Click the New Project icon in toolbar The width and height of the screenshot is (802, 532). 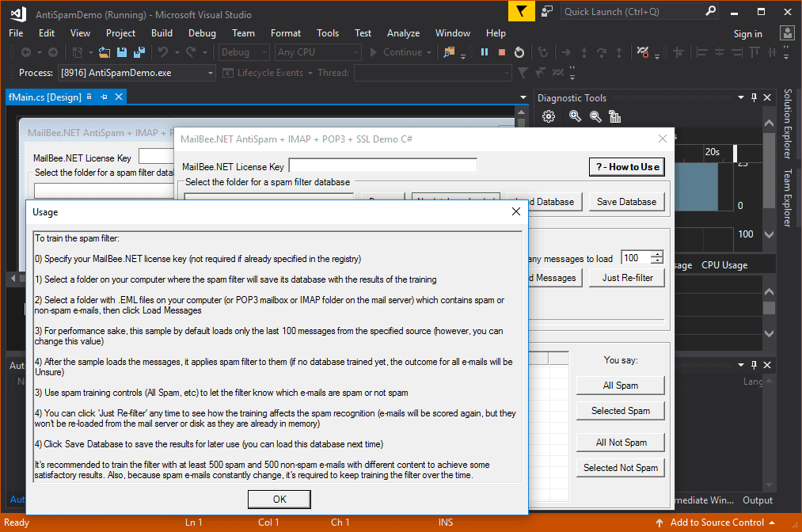[x=78, y=52]
